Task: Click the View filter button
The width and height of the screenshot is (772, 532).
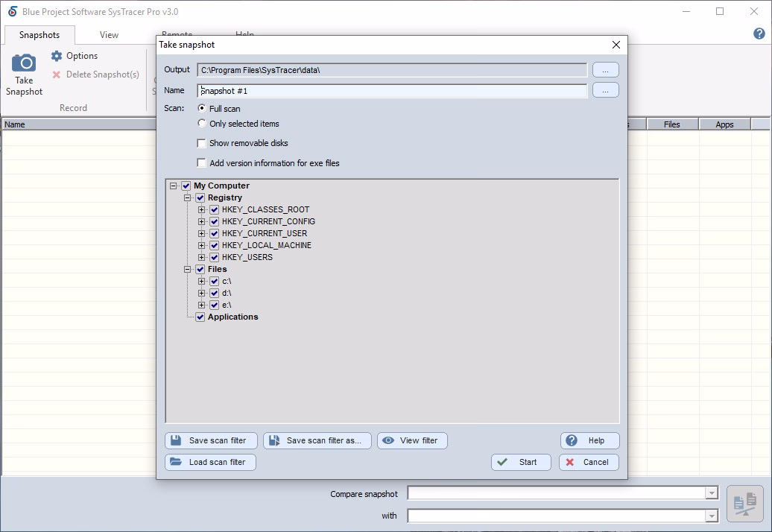Action: point(412,440)
